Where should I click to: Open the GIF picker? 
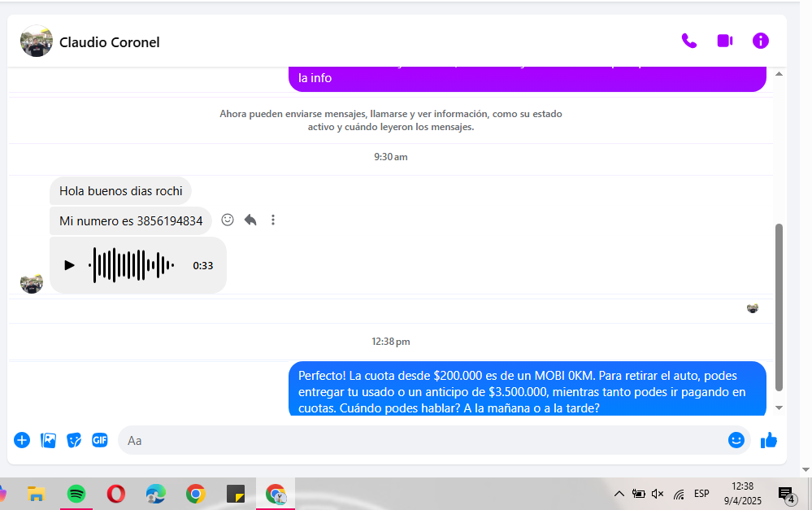[100, 440]
